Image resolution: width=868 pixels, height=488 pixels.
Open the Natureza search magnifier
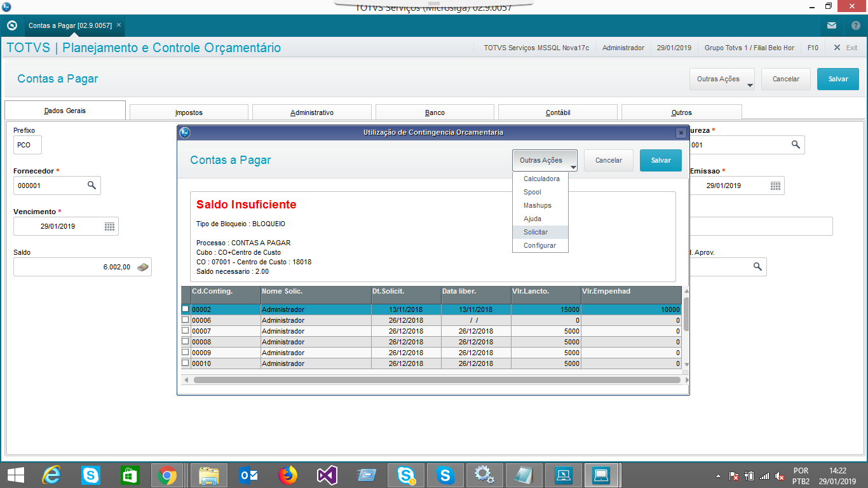(x=796, y=145)
